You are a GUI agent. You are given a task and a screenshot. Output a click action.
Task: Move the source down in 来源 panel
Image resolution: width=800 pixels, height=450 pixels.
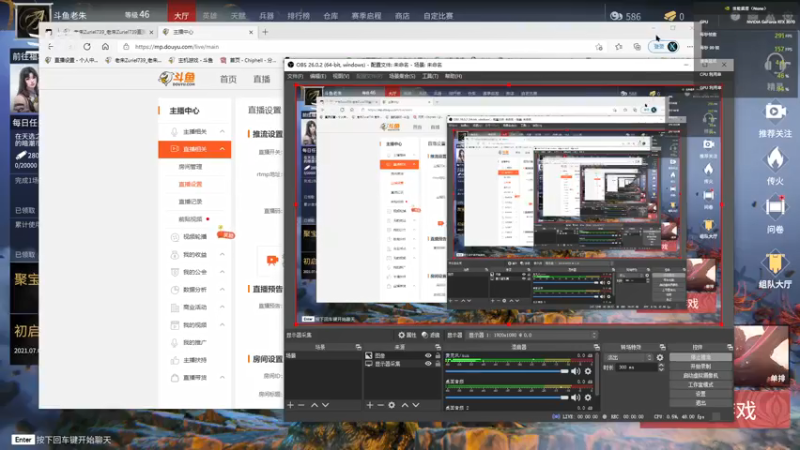click(x=416, y=405)
